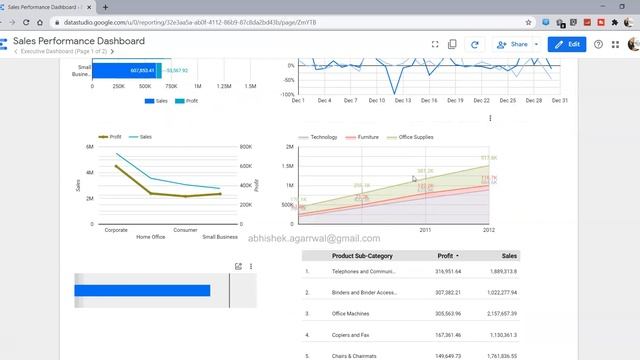Click the 2012 axis label on the area chart
This screenshot has width=640, height=360.
click(489, 230)
